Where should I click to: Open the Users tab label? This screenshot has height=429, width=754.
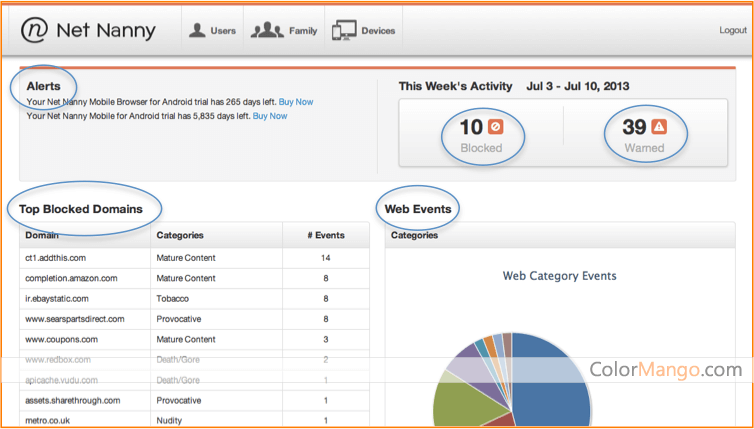pyautogui.click(x=223, y=31)
